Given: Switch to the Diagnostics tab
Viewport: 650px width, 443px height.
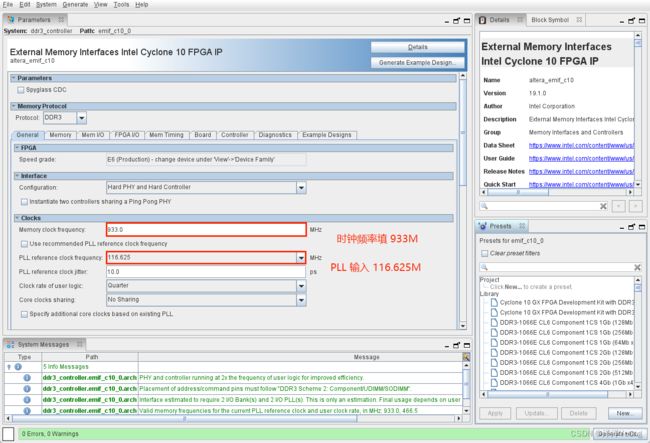Looking at the screenshot, I should click(275, 135).
